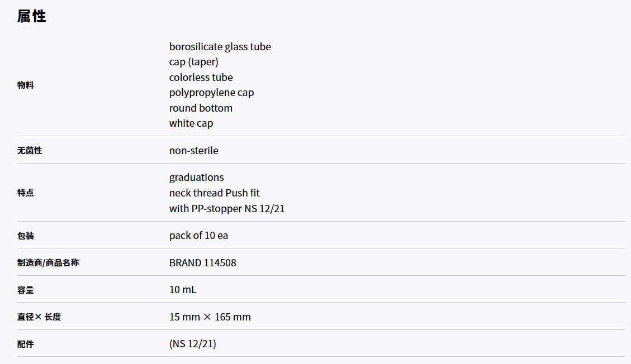Click 'pack of 10 ea' value
Screen dimensions: 631x364
[198, 236]
